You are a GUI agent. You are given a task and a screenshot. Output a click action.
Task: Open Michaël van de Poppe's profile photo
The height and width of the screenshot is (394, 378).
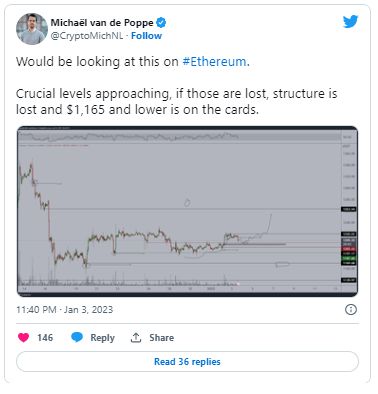pos(32,29)
